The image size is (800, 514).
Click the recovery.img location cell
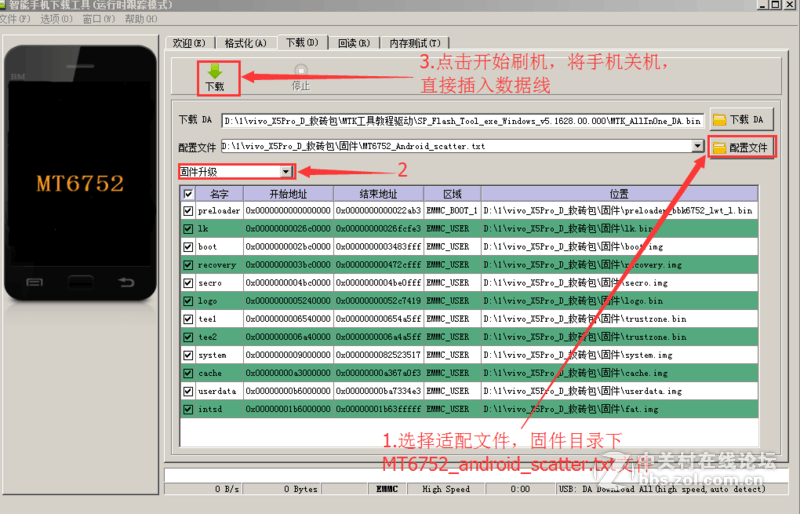(619, 265)
